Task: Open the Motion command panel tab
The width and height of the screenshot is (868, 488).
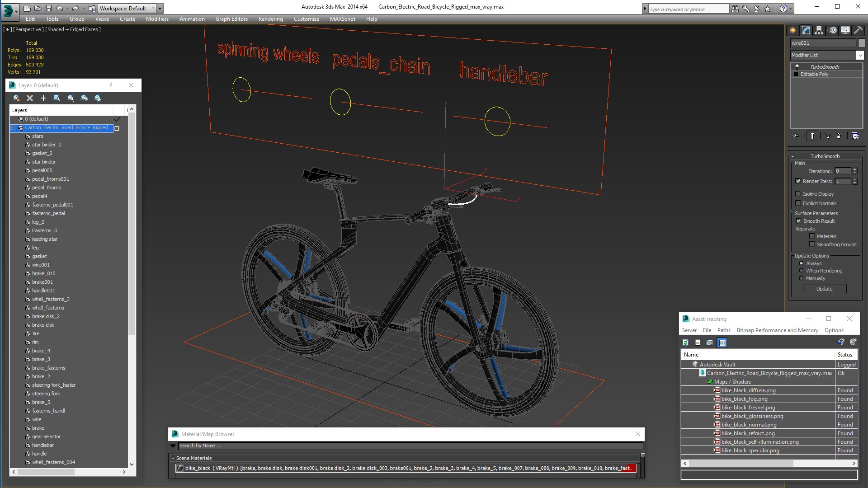Action: point(833,30)
